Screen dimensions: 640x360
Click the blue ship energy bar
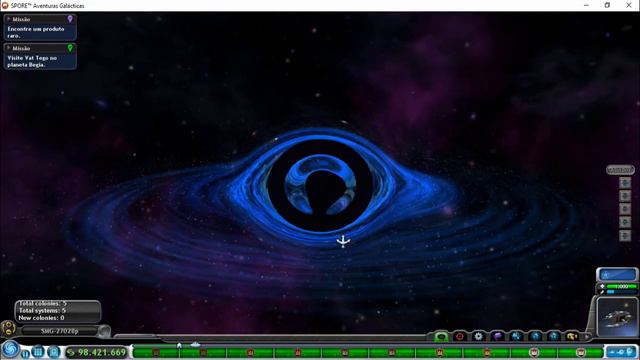pos(622,292)
